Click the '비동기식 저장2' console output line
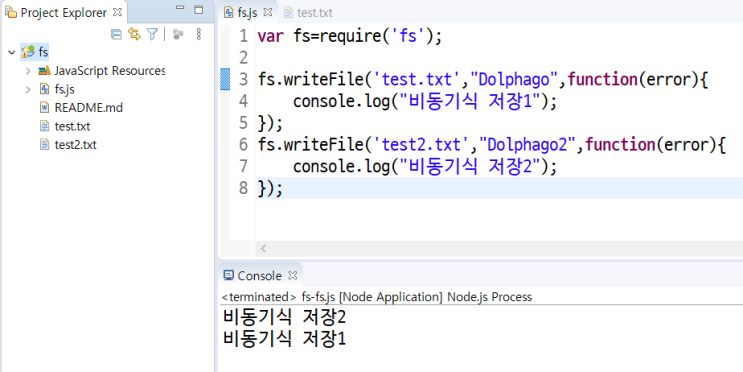Viewport: 743px width, 372px height. click(285, 317)
